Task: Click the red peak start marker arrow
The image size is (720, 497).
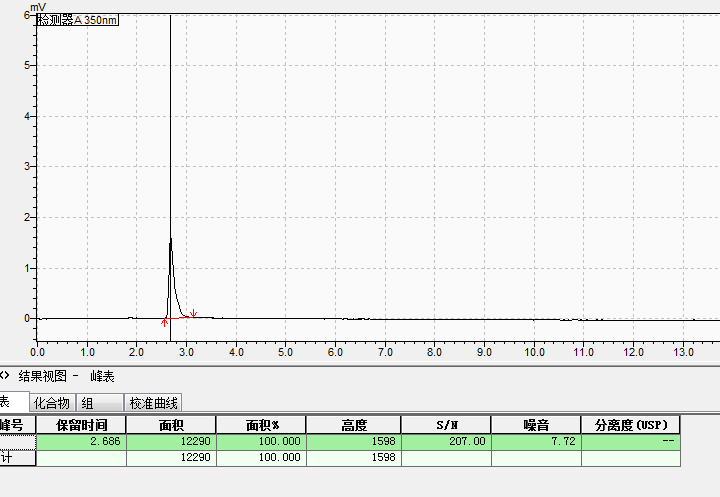Action: (164, 322)
